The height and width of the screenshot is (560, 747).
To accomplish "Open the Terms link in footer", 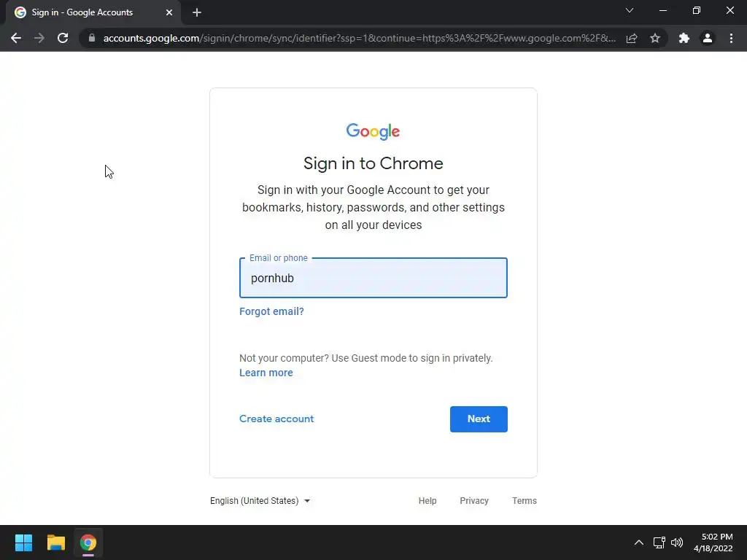I will pos(525,501).
